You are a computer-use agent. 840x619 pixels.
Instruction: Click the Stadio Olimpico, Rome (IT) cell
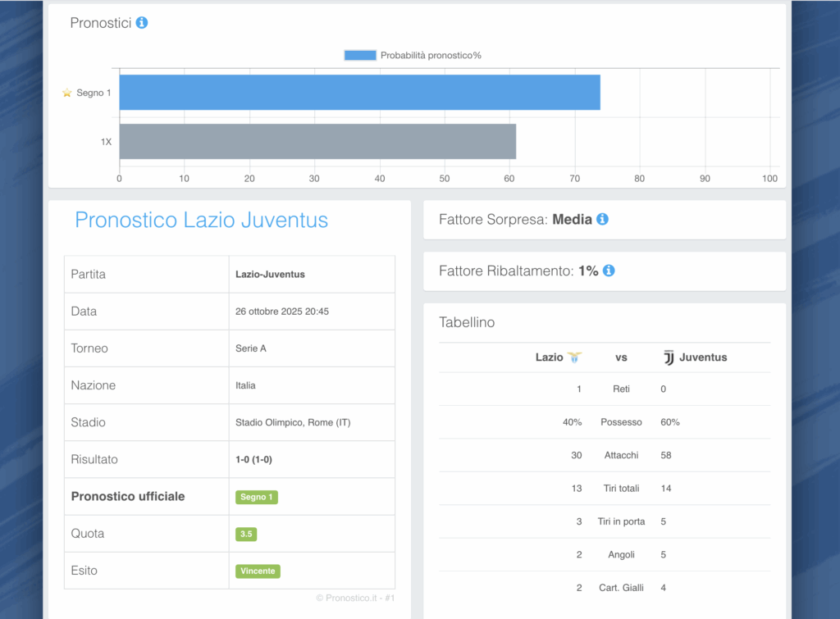coord(293,422)
